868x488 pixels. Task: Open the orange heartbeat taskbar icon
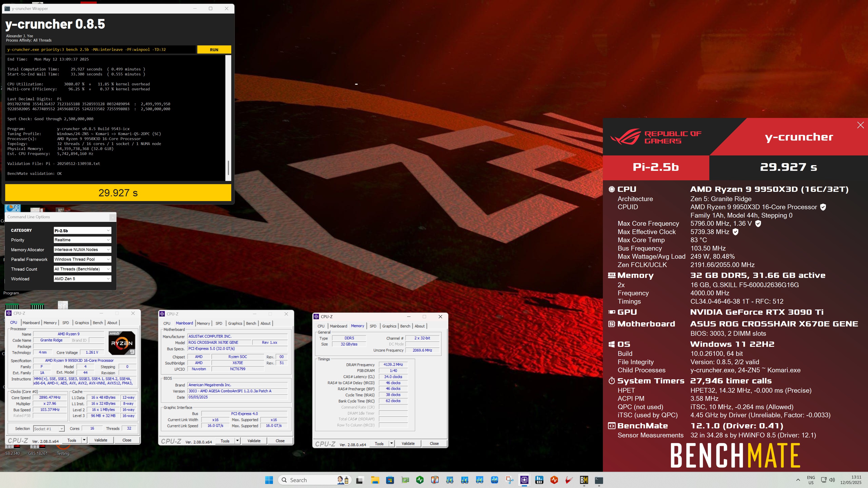[x=554, y=480]
